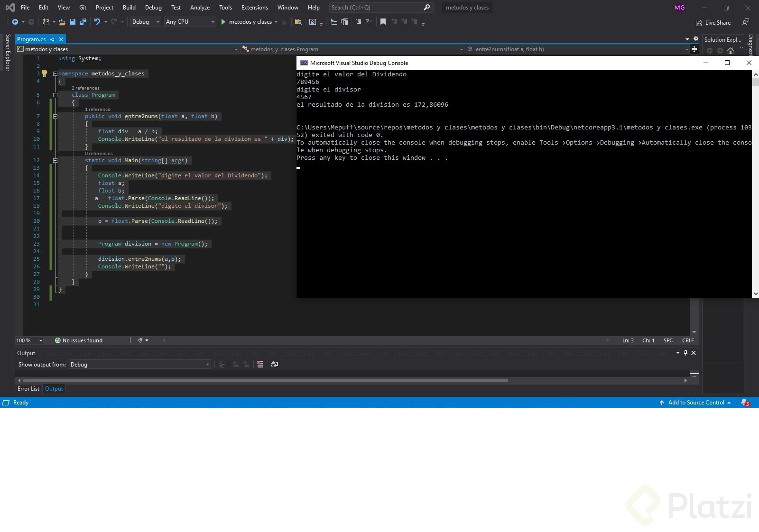Click the search magnifier icon

coord(426,8)
